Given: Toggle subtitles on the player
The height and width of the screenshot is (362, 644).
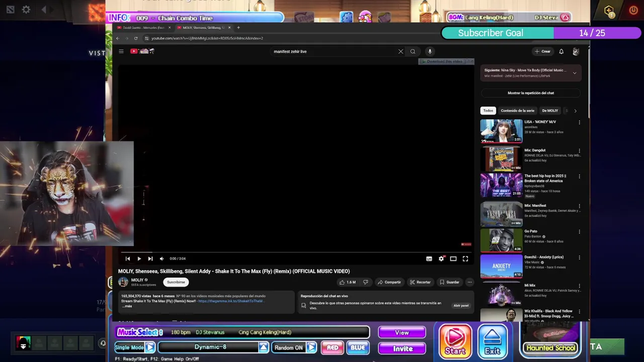Looking at the screenshot, I should pyautogui.click(x=429, y=258).
